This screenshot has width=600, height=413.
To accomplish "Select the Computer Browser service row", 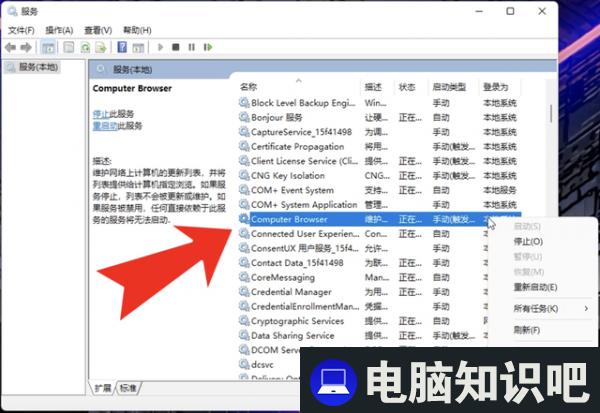I will click(x=379, y=219).
